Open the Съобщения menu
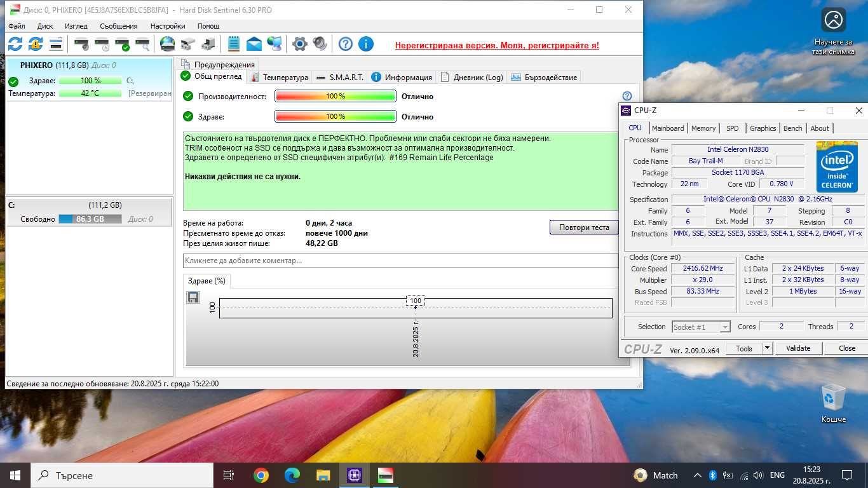 pos(119,26)
